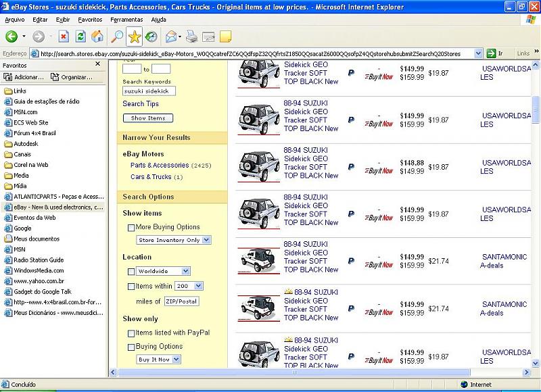
Task: Expand the address bar URL dropdown
Action: coord(478,53)
